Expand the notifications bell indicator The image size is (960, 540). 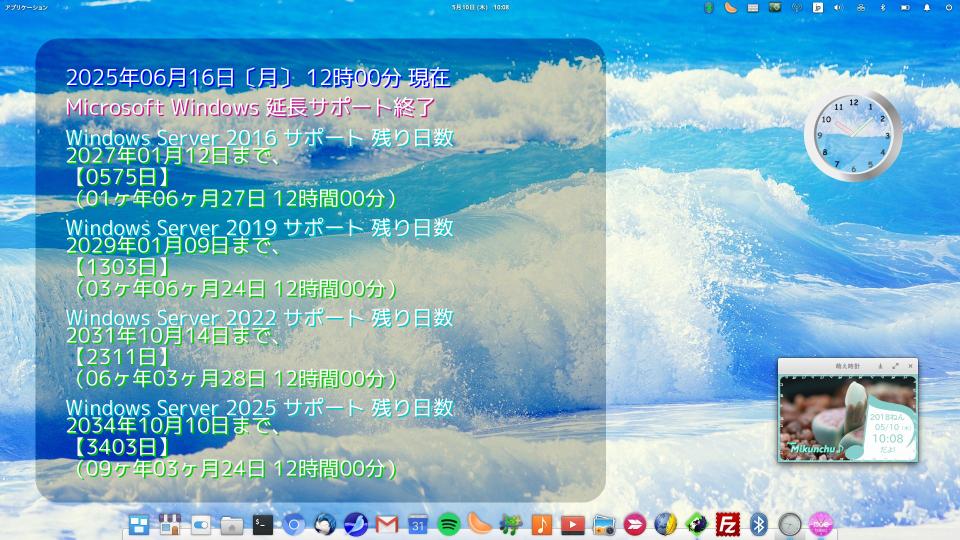pos(926,7)
